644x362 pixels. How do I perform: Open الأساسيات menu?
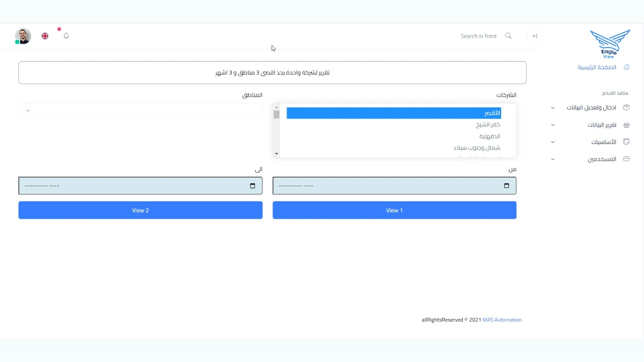[x=603, y=142]
